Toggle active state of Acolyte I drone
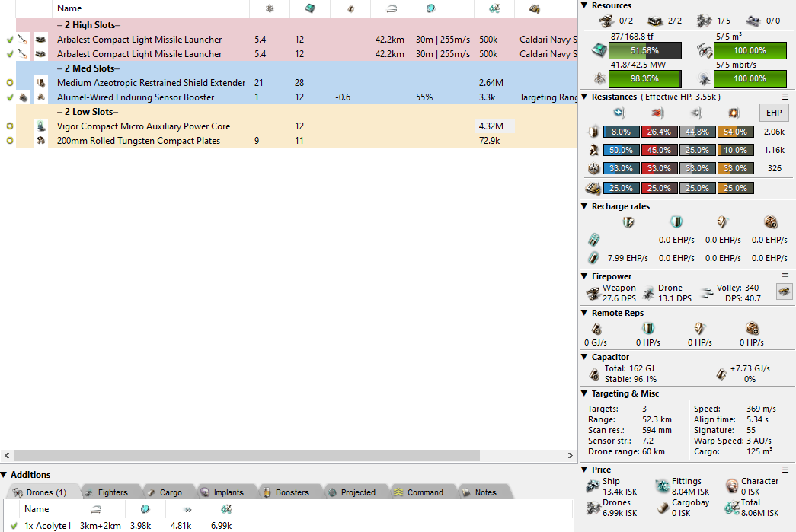Image resolution: width=796 pixels, height=532 pixels. pyautogui.click(x=14, y=526)
